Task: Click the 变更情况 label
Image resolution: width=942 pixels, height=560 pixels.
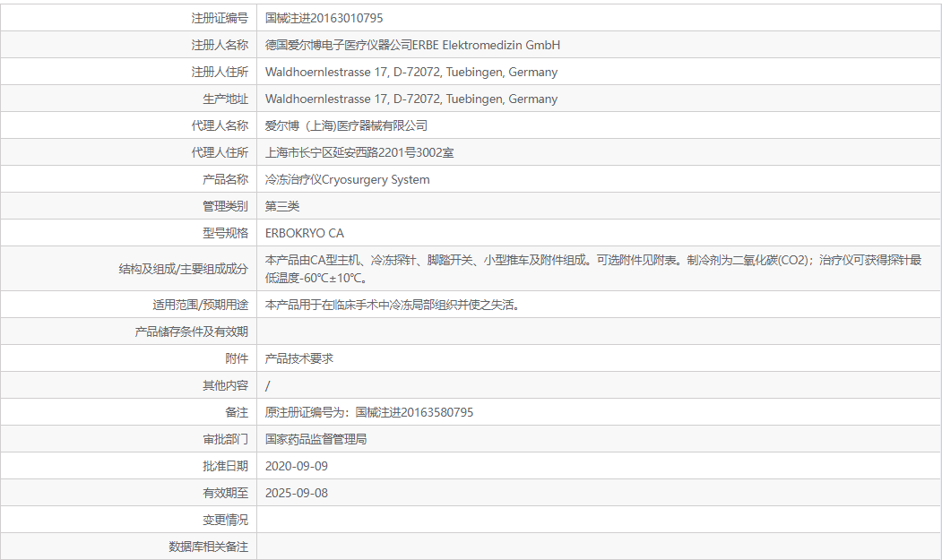Action: pyautogui.click(x=225, y=520)
